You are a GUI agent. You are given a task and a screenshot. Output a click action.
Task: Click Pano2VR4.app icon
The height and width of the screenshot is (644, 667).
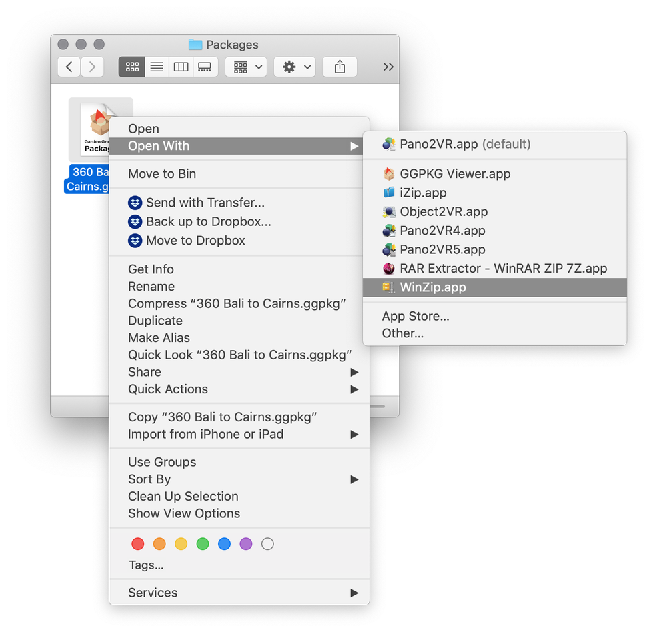point(389,231)
